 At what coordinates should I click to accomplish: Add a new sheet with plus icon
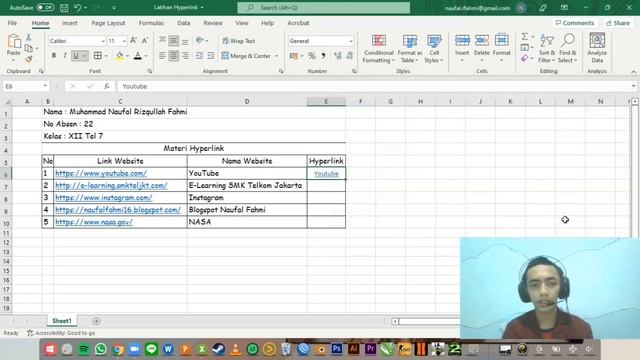click(x=96, y=321)
